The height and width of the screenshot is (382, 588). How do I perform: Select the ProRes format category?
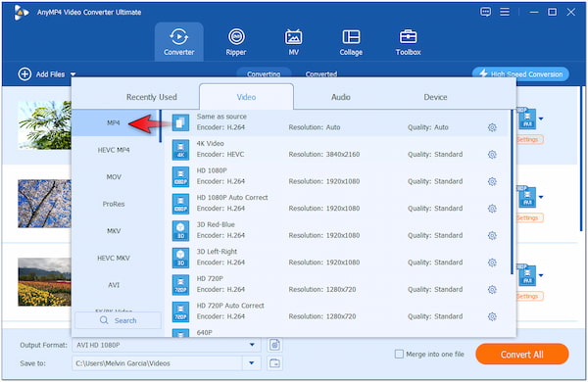coord(114,204)
